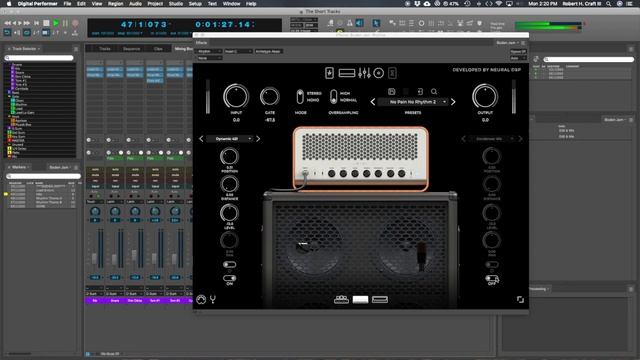Toggle the right mic phase switch
This screenshot has height=360, width=640.
[x=491, y=264]
